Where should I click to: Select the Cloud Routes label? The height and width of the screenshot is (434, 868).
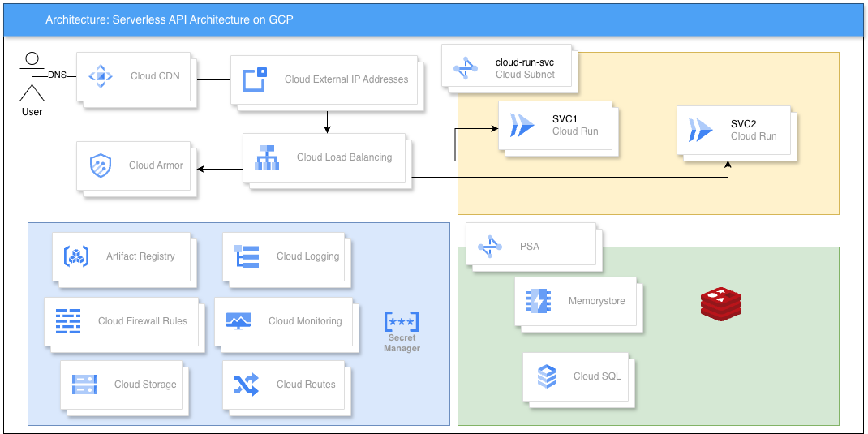pyautogui.click(x=306, y=385)
